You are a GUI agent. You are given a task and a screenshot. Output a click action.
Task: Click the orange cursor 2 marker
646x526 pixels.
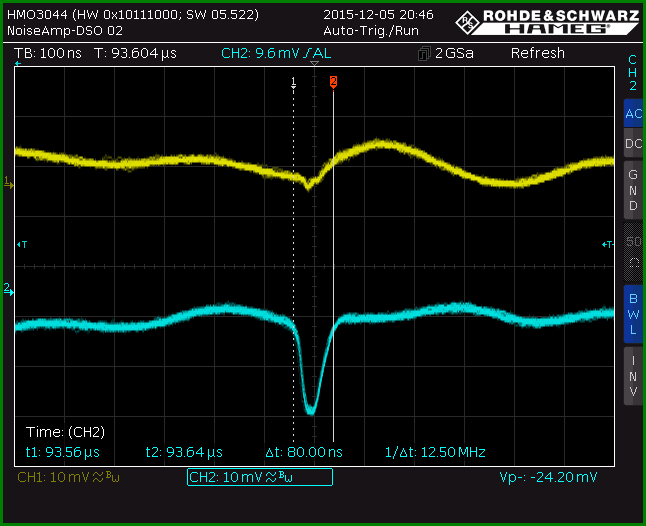pos(333,82)
